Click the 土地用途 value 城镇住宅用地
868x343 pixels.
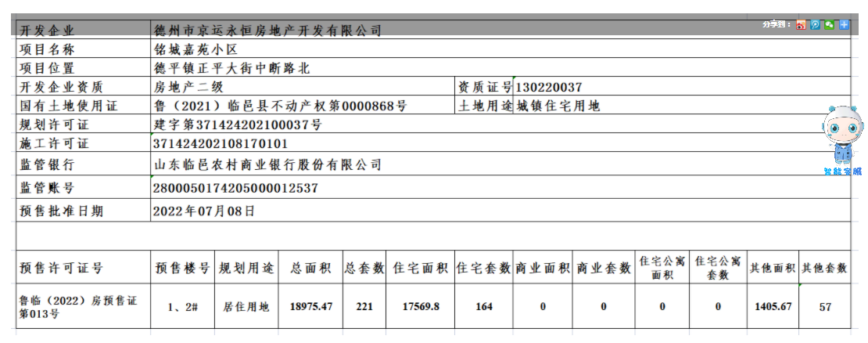click(x=558, y=106)
